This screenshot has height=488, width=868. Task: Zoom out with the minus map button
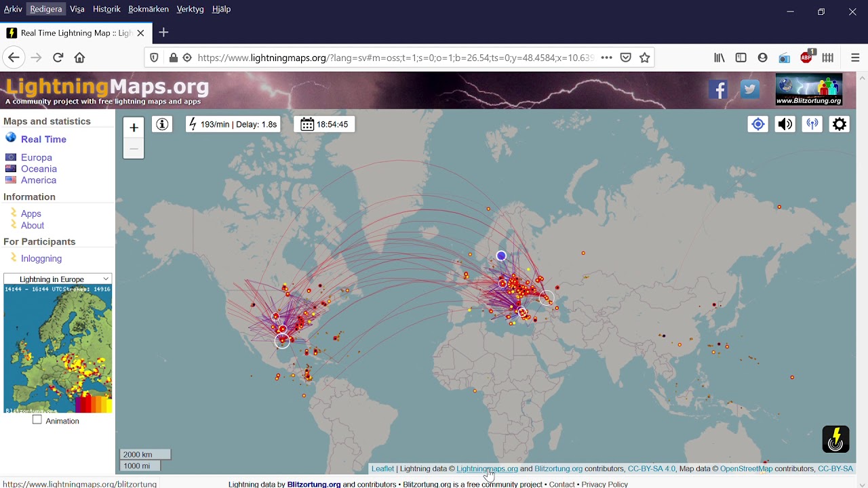click(x=134, y=148)
